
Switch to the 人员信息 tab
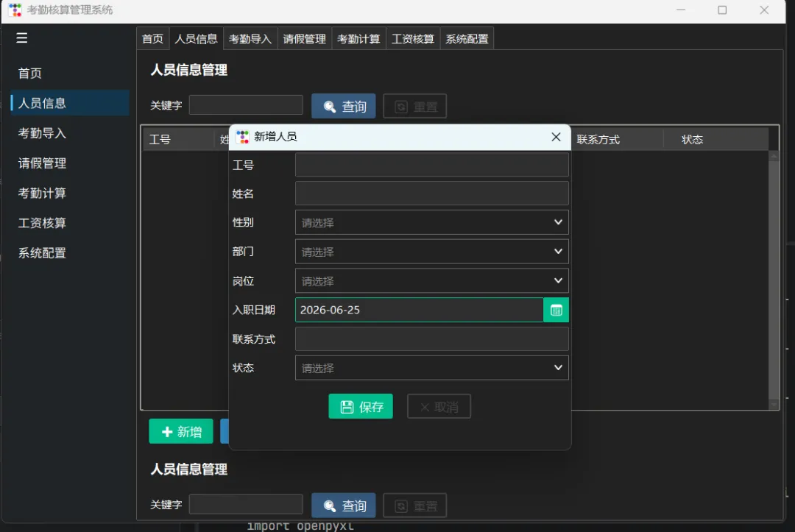point(197,38)
